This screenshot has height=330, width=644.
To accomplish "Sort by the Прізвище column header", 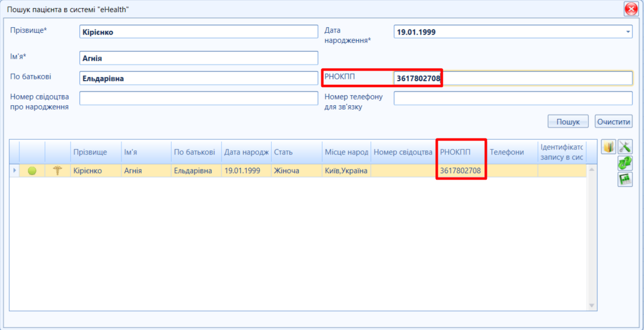I will click(96, 152).
